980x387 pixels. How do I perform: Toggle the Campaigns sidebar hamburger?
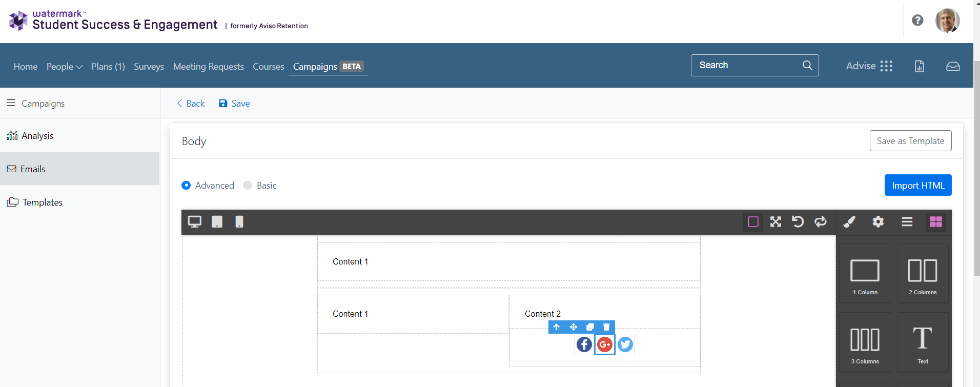tap(11, 103)
